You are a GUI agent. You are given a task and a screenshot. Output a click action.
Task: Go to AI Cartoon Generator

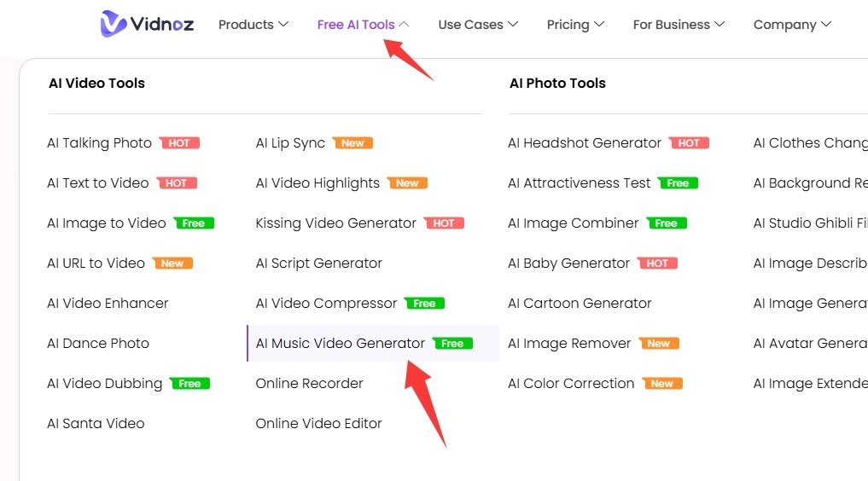(580, 304)
